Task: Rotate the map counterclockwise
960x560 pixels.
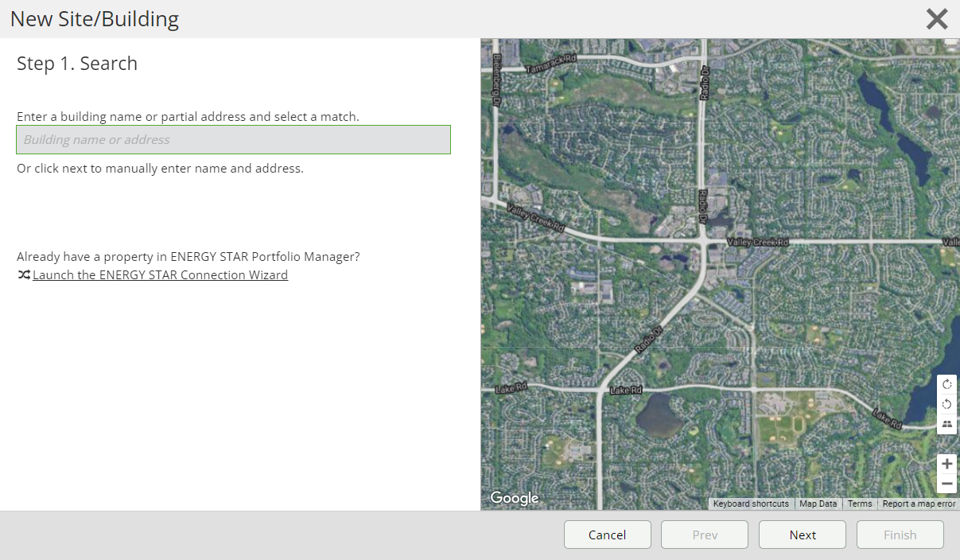Action: (x=946, y=404)
